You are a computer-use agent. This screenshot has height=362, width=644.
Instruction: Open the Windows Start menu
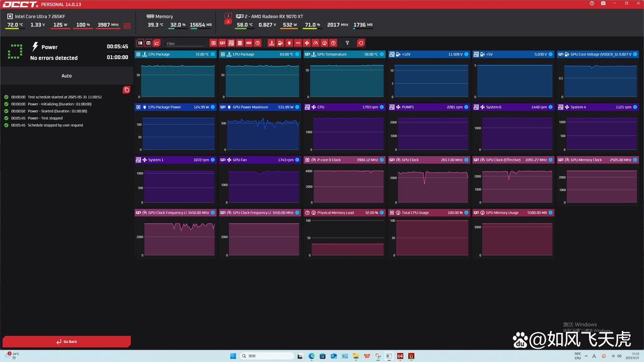tap(233, 356)
